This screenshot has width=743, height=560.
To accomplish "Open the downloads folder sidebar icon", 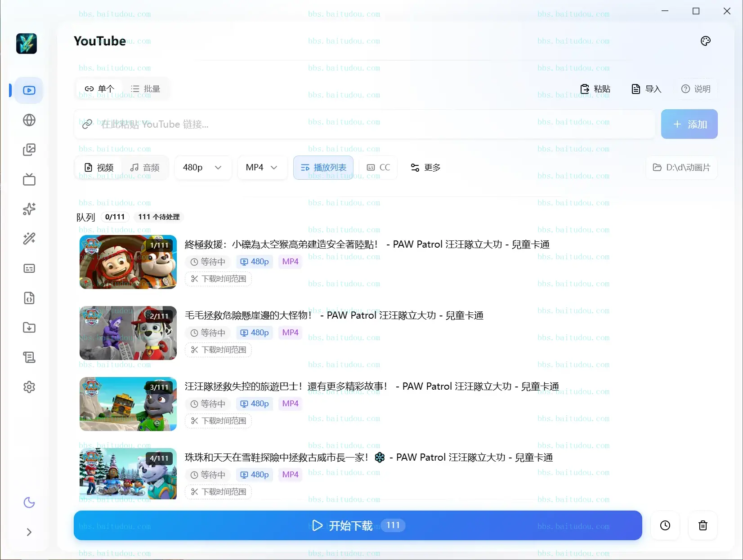I will [29, 328].
